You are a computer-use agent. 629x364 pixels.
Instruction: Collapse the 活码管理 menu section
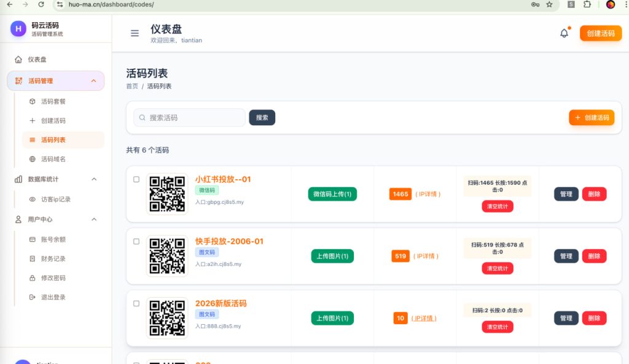(93, 81)
